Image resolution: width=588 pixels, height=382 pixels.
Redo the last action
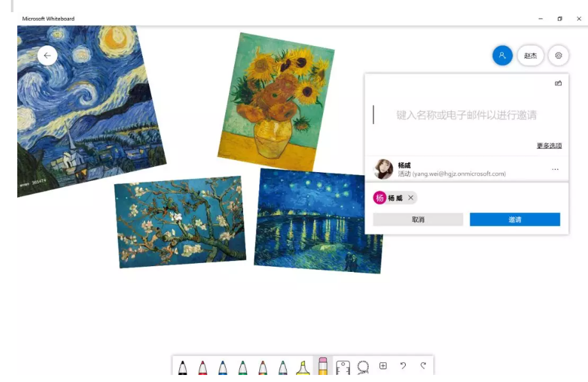(x=423, y=365)
